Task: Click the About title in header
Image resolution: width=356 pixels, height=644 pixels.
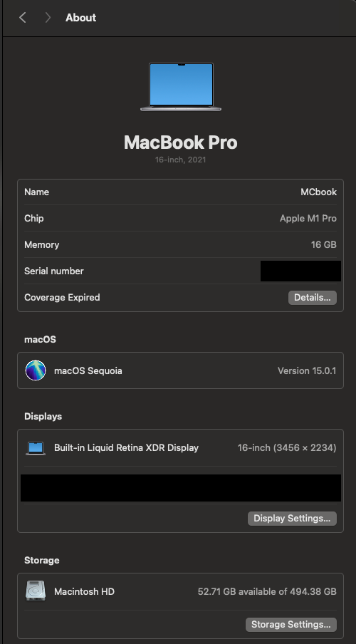Action: [x=81, y=18]
